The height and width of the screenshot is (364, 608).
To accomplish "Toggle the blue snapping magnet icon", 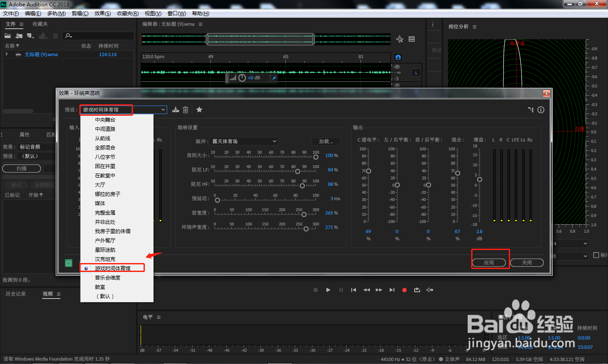I will click(398, 57).
